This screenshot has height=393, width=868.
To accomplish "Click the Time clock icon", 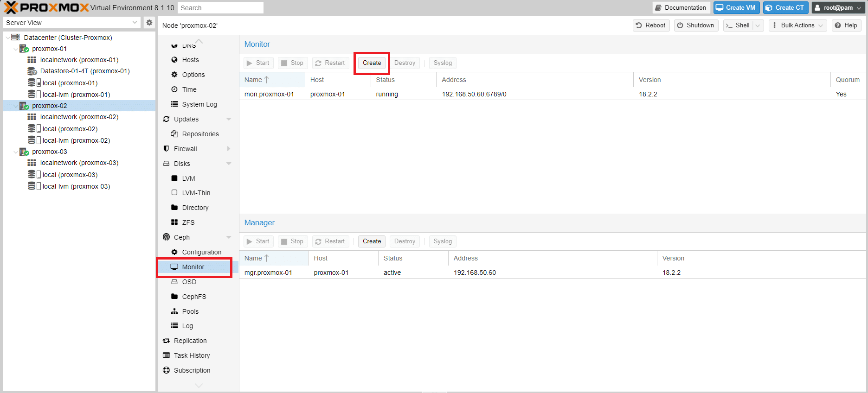I will click(x=174, y=89).
